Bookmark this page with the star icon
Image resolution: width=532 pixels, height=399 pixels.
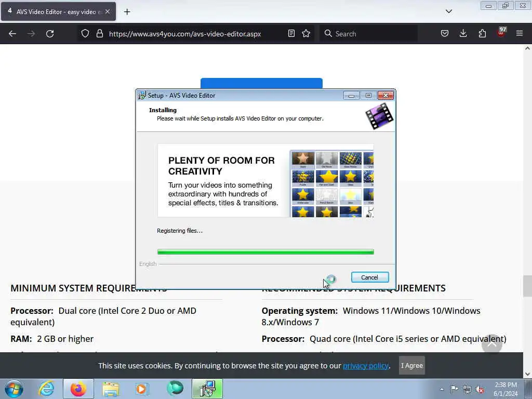(x=306, y=34)
